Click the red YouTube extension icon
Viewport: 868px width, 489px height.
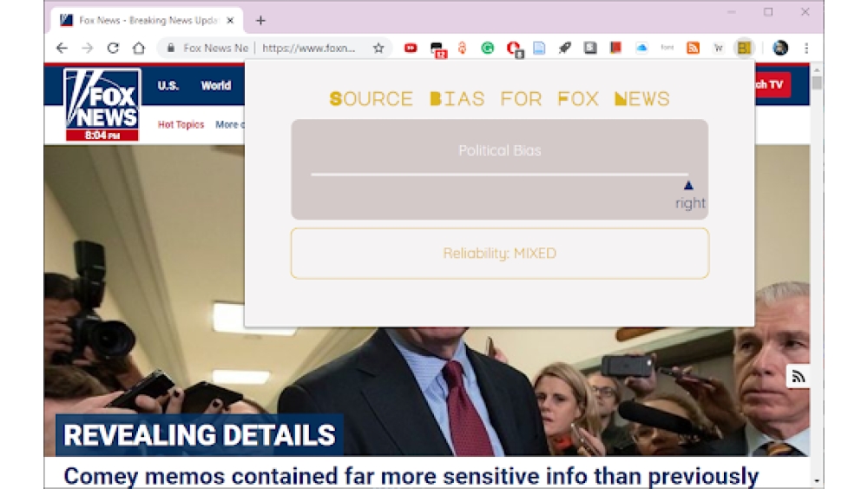411,49
